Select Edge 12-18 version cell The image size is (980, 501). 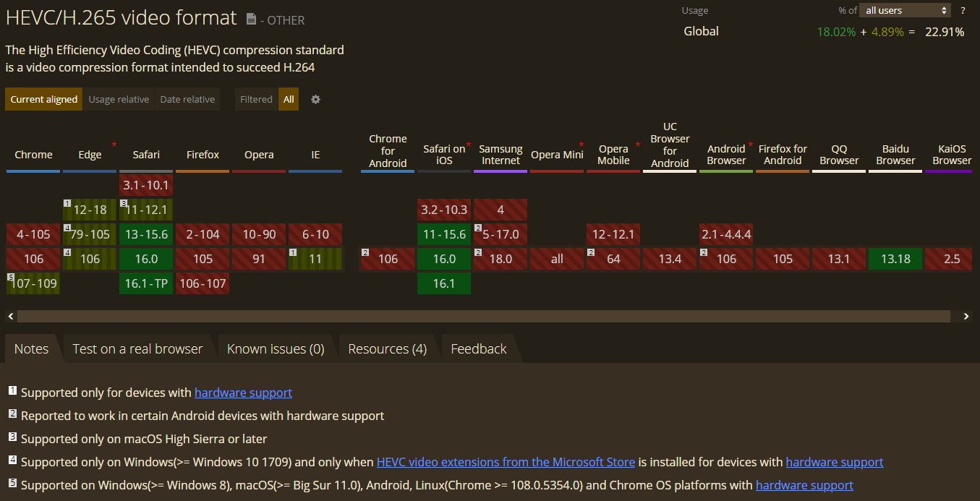click(90, 210)
